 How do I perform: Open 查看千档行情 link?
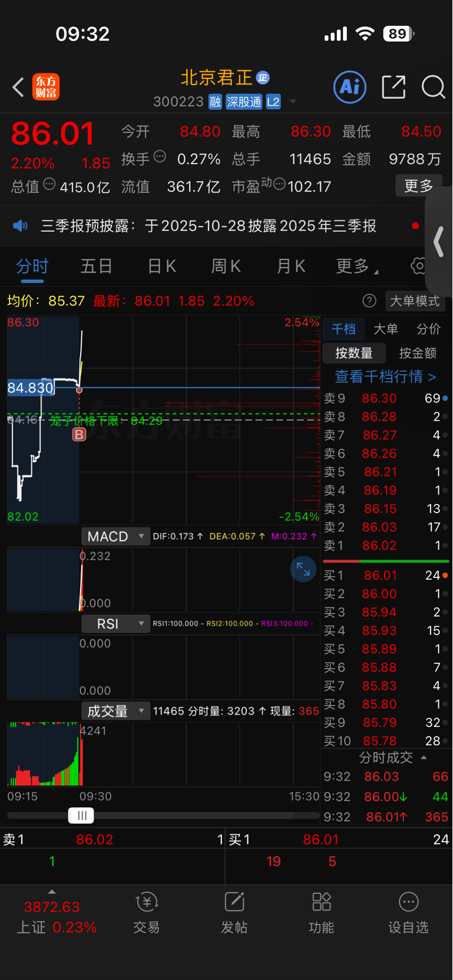coord(386,376)
